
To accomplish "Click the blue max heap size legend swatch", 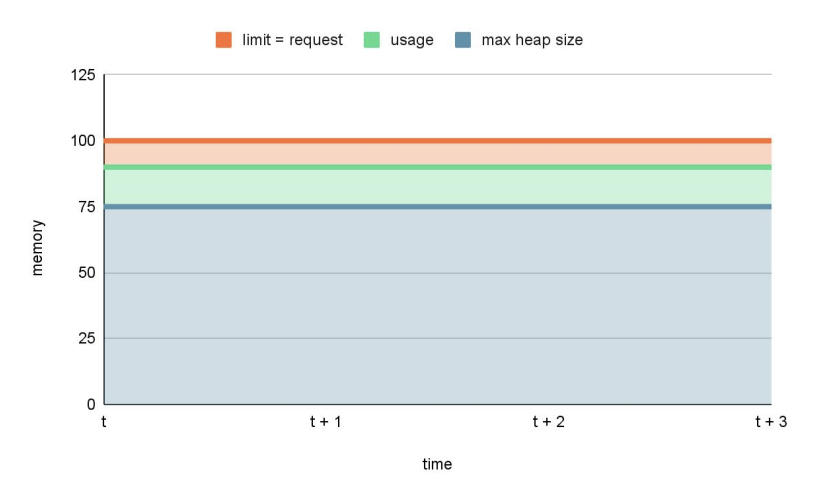I will [x=462, y=40].
